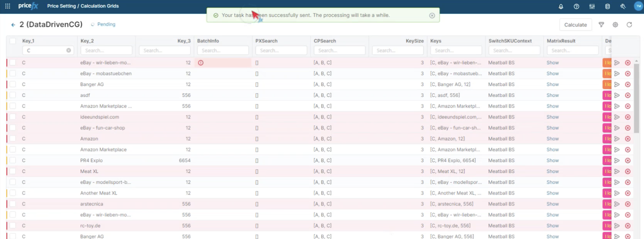Refresh the calculation grid
Screen dimensions: 644x239
point(629,25)
